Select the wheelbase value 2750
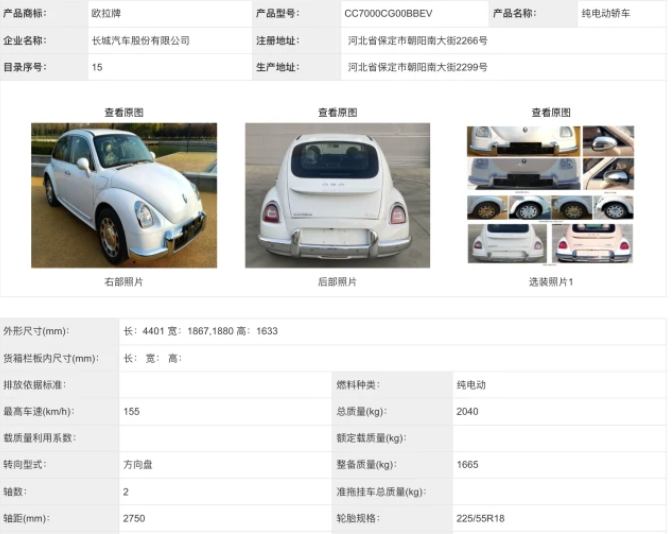 point(134,518)
